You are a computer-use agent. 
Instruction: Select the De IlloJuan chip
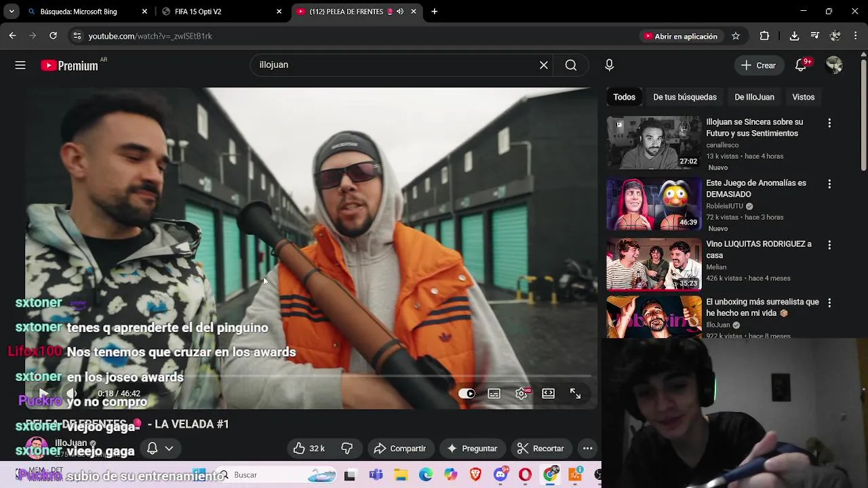coord(754,97)
